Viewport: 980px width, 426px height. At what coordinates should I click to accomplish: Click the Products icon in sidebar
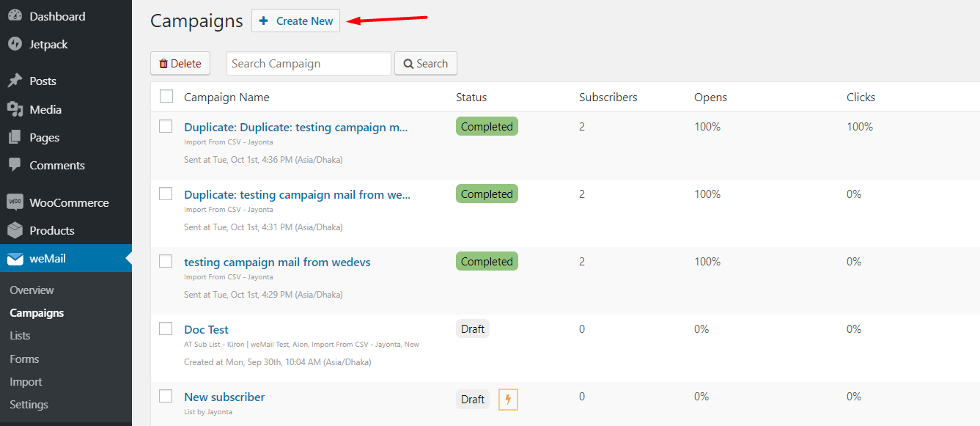[16, 230]
